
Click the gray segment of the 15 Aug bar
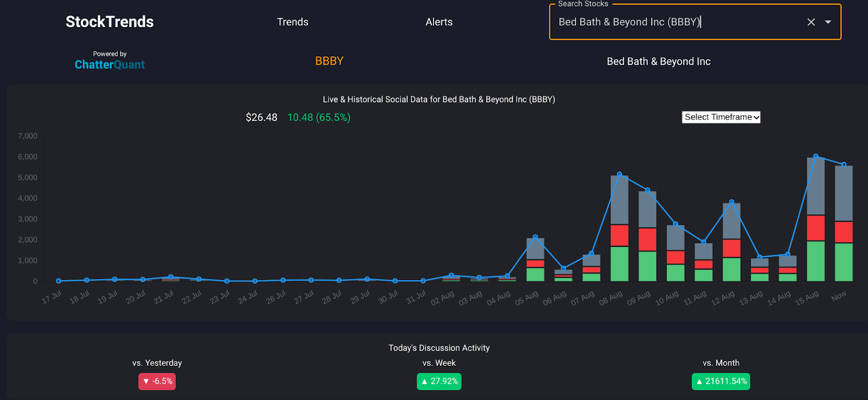[x=816, y=186]
